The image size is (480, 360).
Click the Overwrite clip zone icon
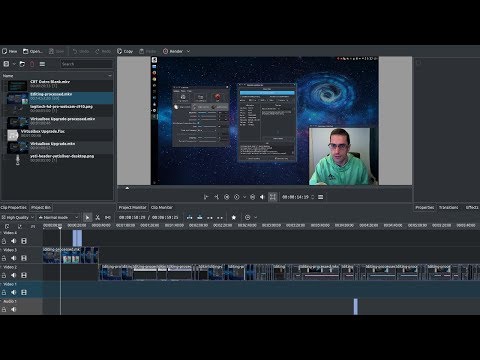click(x=200, y=217)
